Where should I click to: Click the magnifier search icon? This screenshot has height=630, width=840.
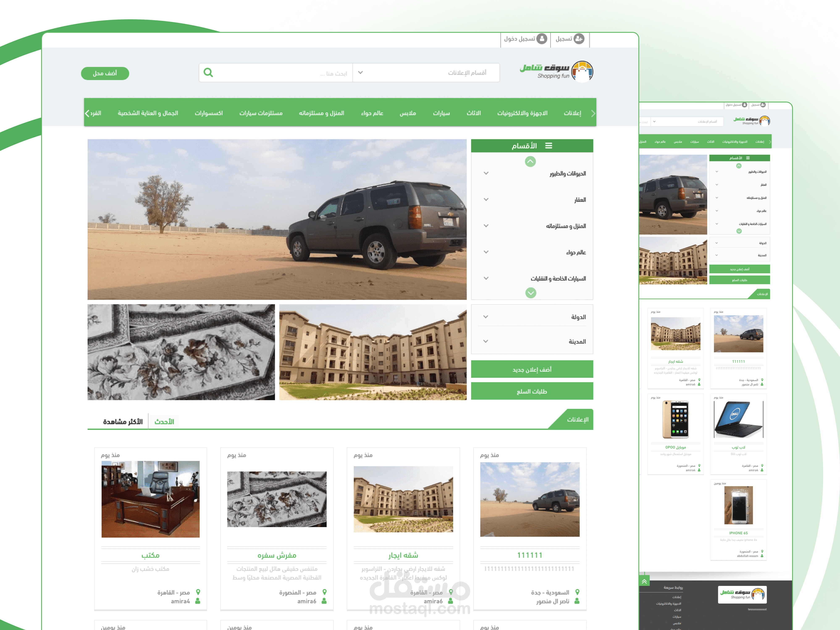(x=208, y=72)
